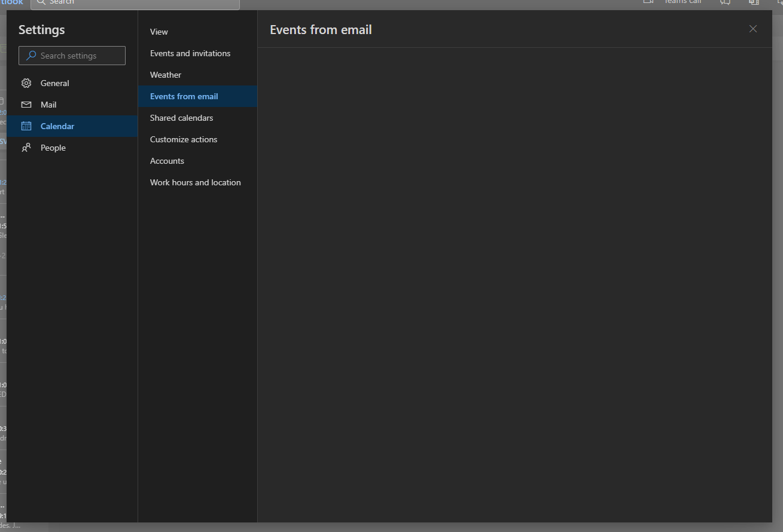The width and height of the screenshot is (783, 532).
Task: Click the Outlook search box behind Settings
Action: tap(135, 4)
